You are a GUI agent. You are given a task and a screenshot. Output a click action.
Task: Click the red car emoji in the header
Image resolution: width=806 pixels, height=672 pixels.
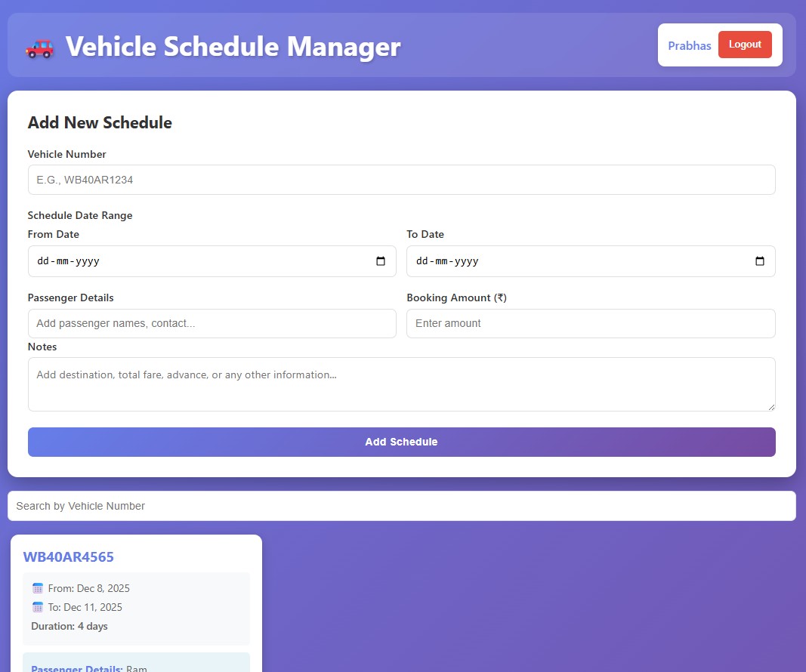(x=39, y=46)
